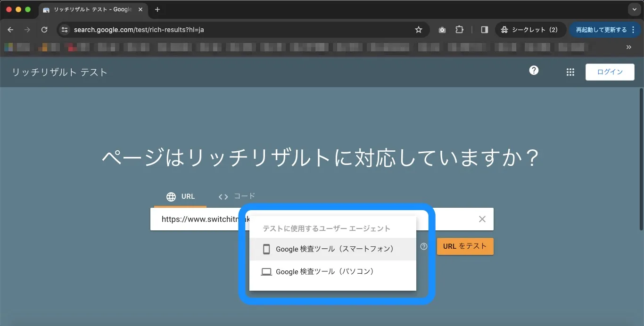Click the ログイン button
The width and height of the screenshot is (644, 326).
click(x=610, y=72)
